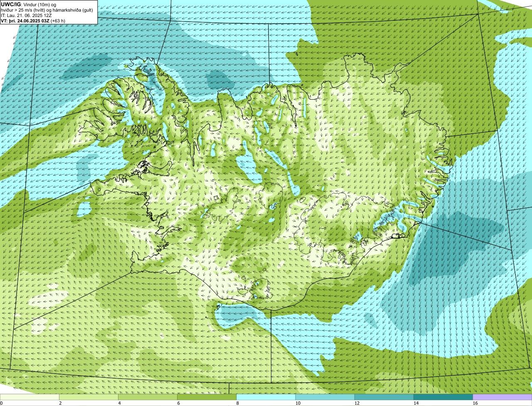Image resolution: width=532 pixels, height=406 pixels.
Task: Click the legend tick label '10'
Action: [x=298, y=403]
